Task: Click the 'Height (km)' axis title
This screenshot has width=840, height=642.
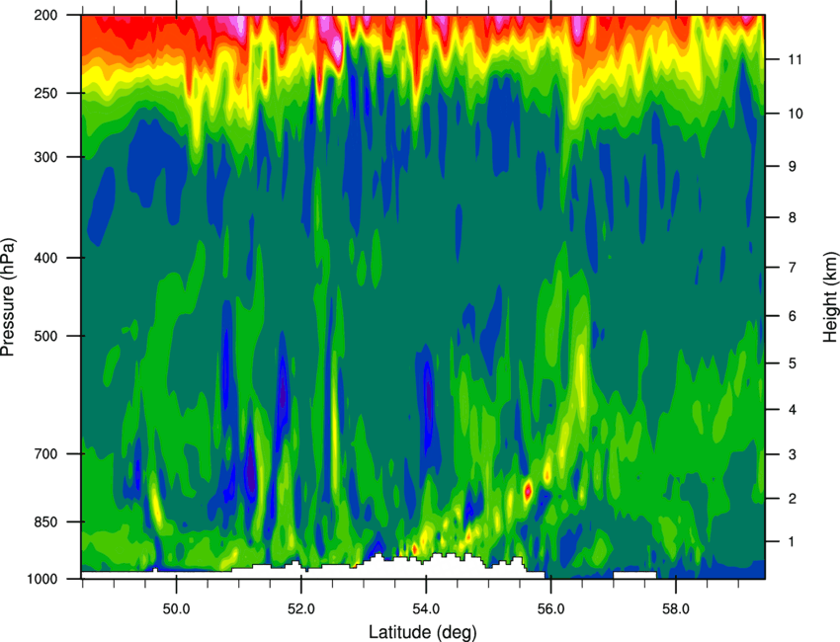Action: [x=830, y=296]
